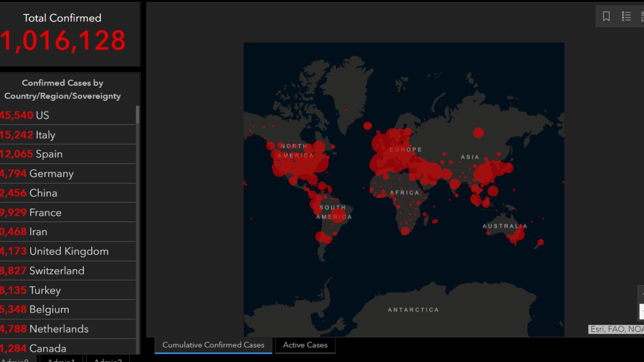Image resolution: width=644 pixels, height=362 pixels.
Task: Select the Cumulative Confirmed Cases tab
Action: pyautogui.click(x=213, y=345)
